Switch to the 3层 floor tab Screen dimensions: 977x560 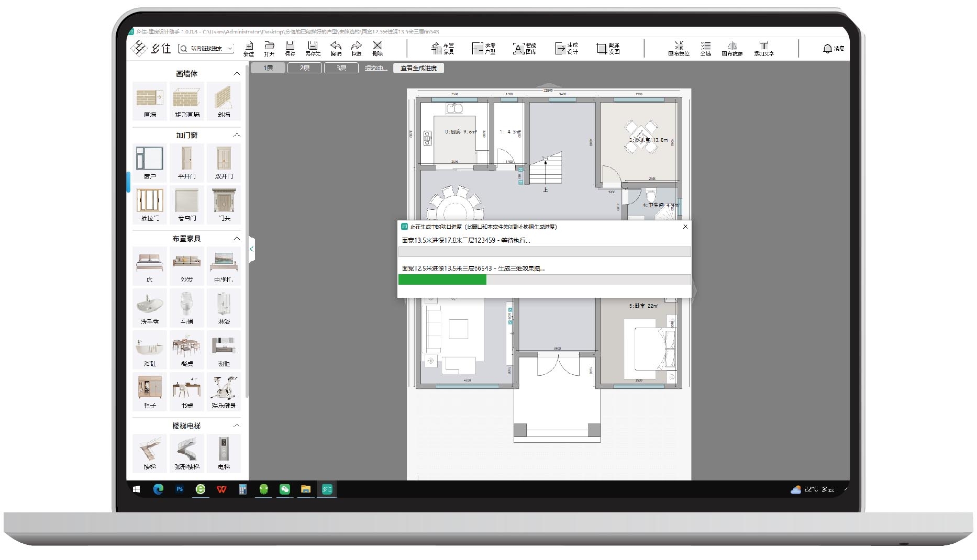tap(341, 68)
